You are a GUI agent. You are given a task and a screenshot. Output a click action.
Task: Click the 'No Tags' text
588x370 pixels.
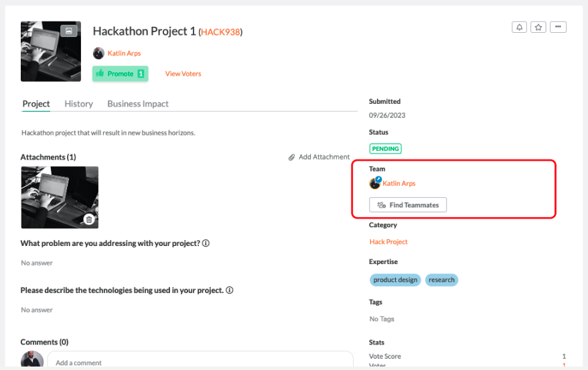[x=382, y=319]
